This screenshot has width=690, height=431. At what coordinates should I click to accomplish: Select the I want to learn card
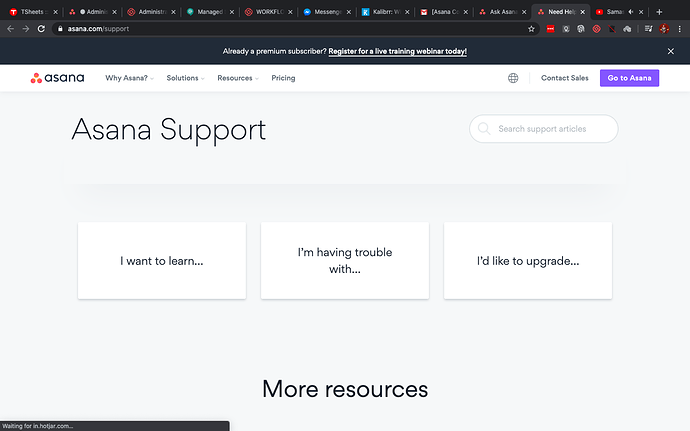point(162,261)
